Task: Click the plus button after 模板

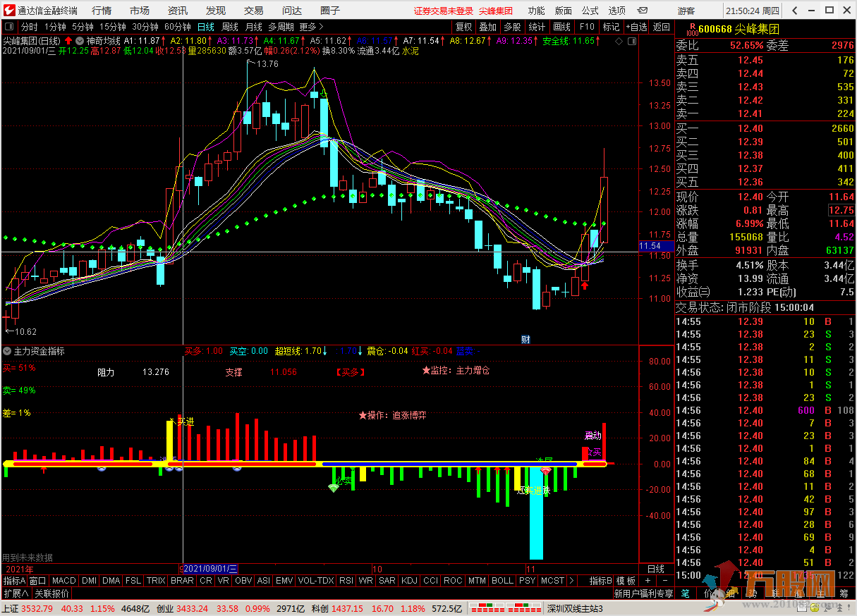Action: (648, 581)
